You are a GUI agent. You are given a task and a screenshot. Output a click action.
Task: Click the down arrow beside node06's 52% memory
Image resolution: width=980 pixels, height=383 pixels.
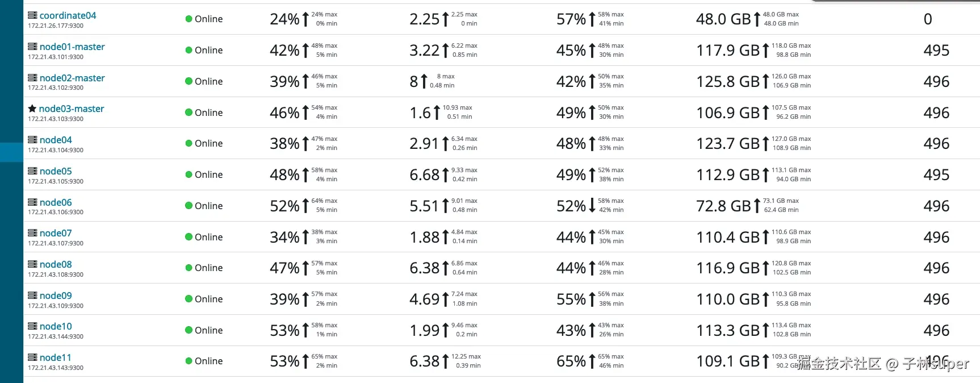(x=592, y=206)
